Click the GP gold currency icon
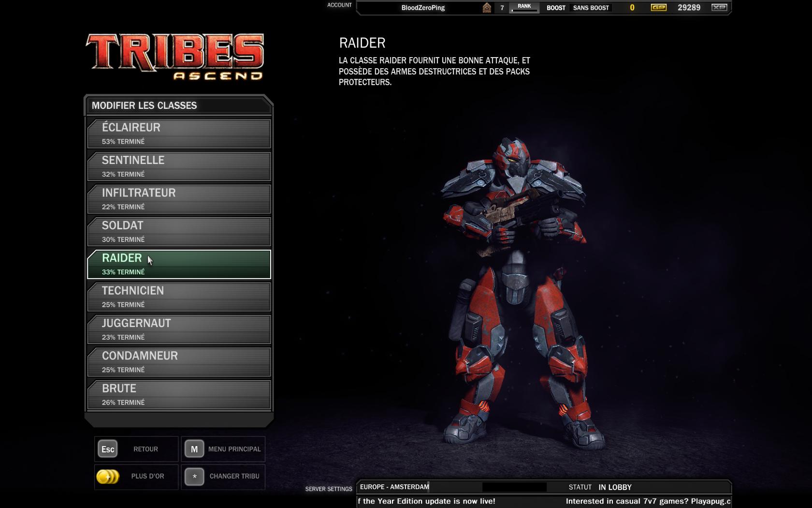 coord(659,8)
